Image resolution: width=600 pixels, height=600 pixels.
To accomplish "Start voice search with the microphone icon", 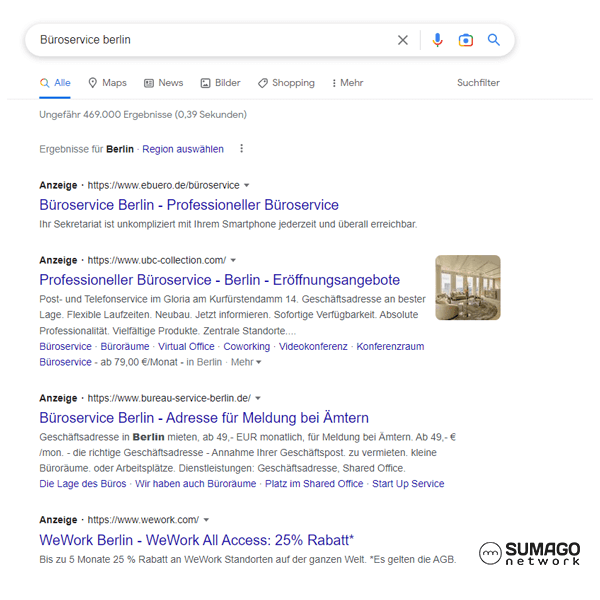I will click(437, 40).
